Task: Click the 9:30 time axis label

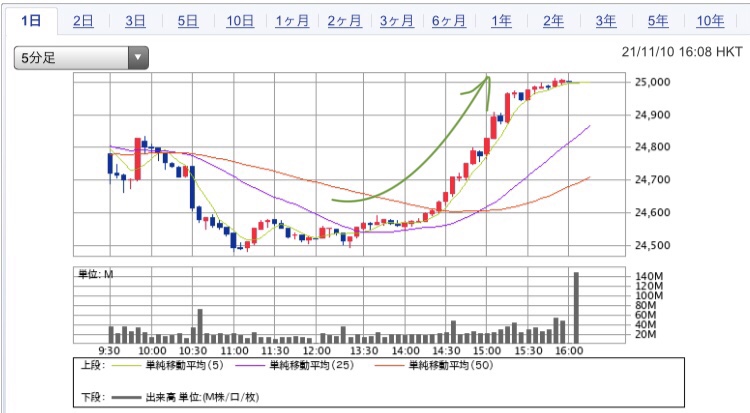Action: click(x=110, y=351)
